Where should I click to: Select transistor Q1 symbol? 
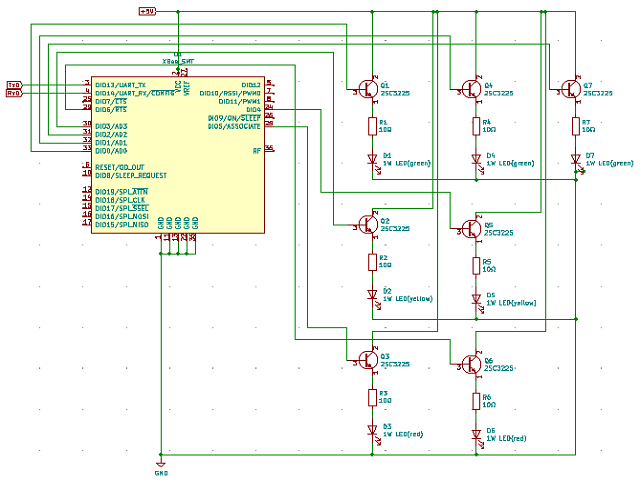point(368,91)
